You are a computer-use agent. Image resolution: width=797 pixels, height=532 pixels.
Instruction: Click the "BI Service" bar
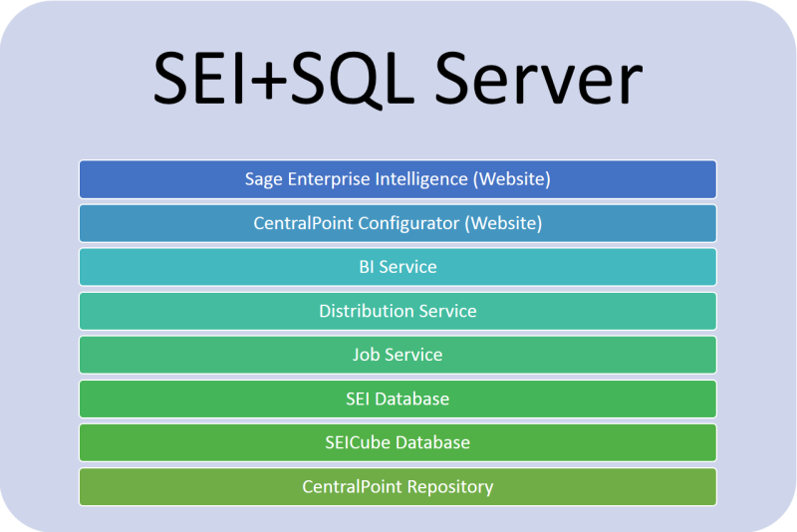tap(398, 267)
